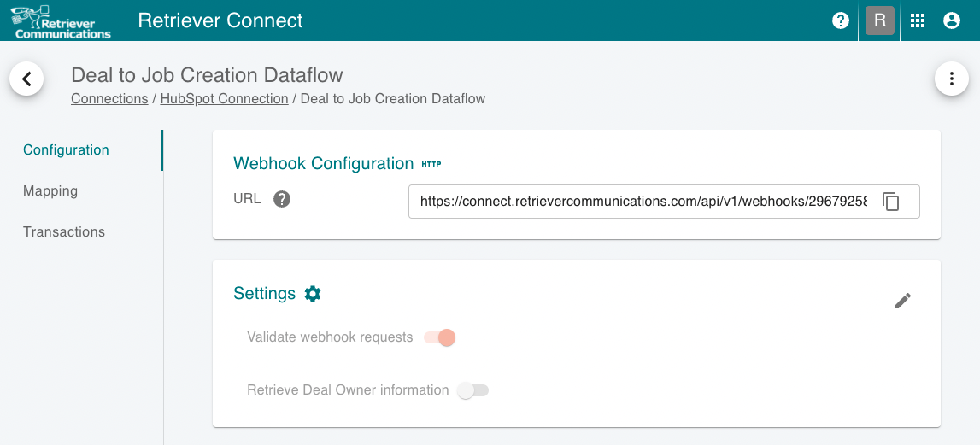The width and height of the screenshot is (980, 445).
Task: Click the Retriever Connect app title
Action: 220,20
